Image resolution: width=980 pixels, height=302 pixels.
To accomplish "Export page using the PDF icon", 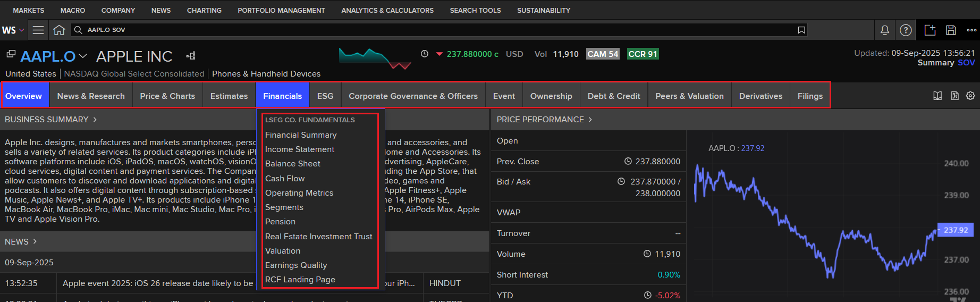I will coord(954,96).
